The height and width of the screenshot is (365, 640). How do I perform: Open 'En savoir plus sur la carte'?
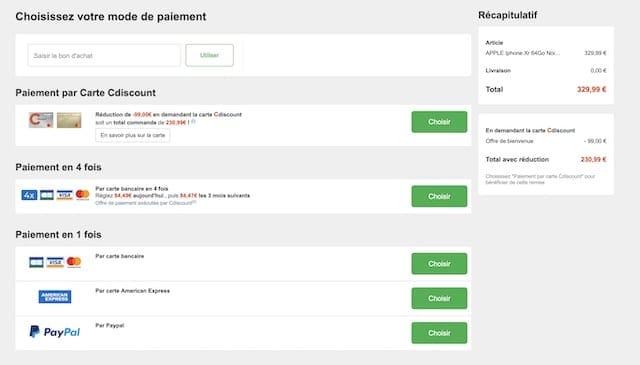click(x=133, y=135)
